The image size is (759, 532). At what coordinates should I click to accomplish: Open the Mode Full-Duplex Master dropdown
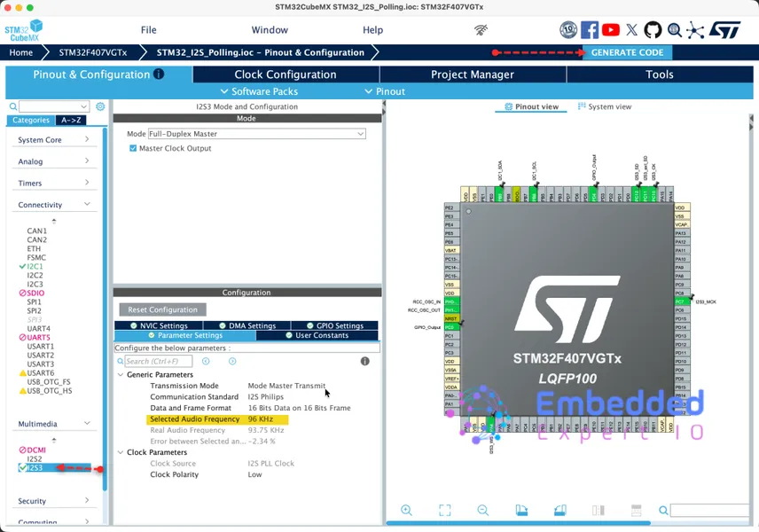tap(257, 134)
